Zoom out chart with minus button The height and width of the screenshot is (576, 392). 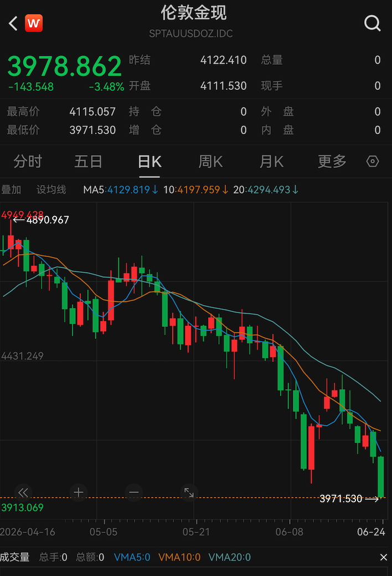click(x=134, y=492)
